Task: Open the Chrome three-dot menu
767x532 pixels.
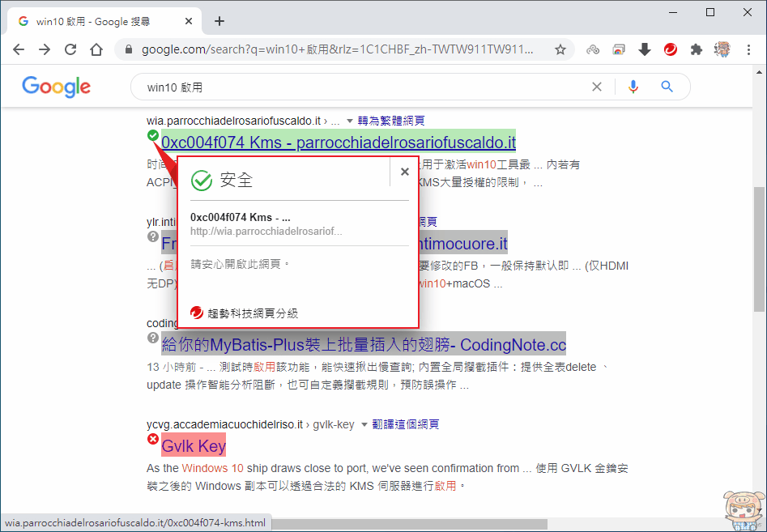Action: click(x=748, y=49)
